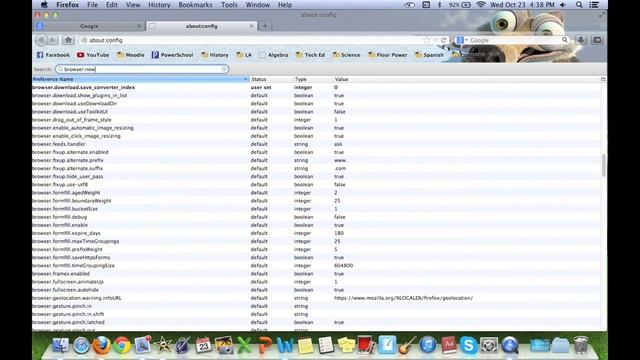Open the Edit menu
The width and height of the screenshot is (640, 360).
click(x=111, y=5)
